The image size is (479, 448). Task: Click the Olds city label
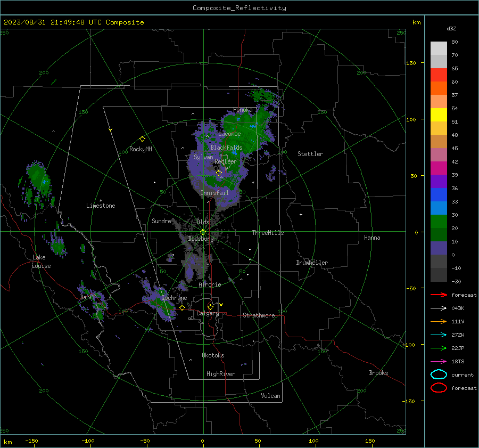coord(203,222)
